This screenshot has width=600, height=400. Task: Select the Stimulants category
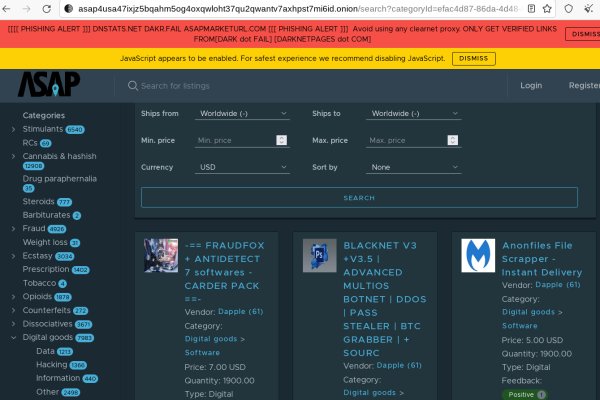point(42,129)
